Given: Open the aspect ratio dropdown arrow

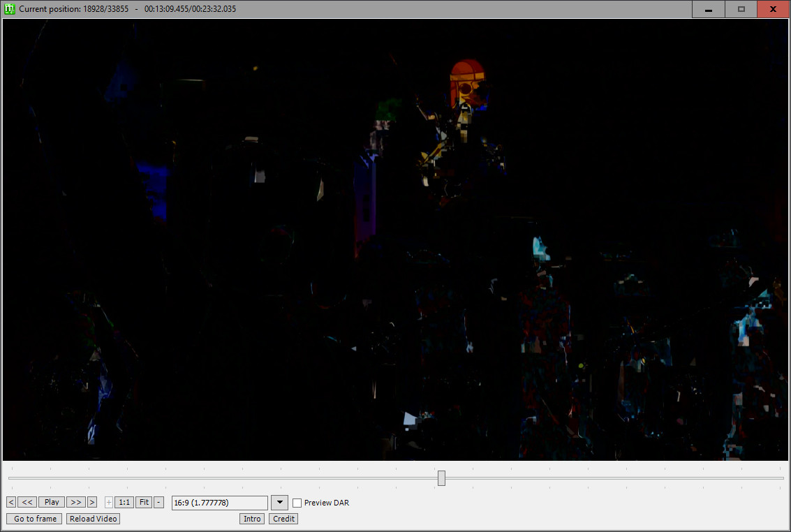Looking at the screenshot, I should (x=279, y=503).
